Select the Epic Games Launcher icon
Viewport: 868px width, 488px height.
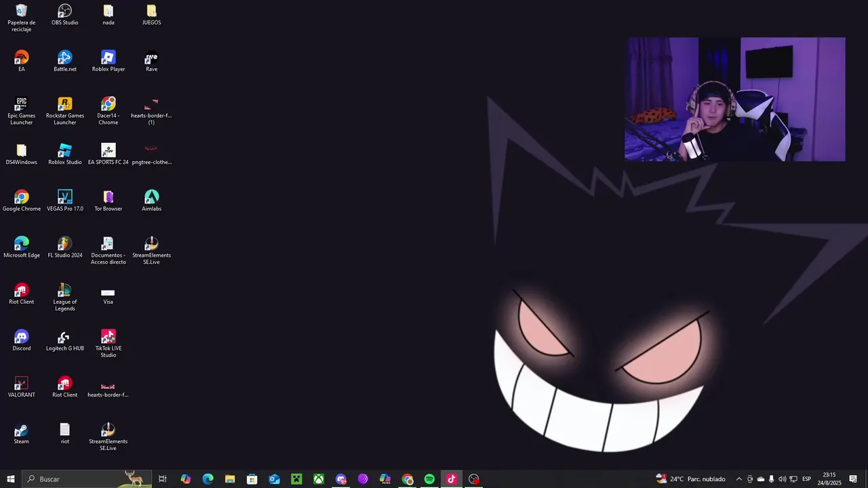(x=22, y=111)
